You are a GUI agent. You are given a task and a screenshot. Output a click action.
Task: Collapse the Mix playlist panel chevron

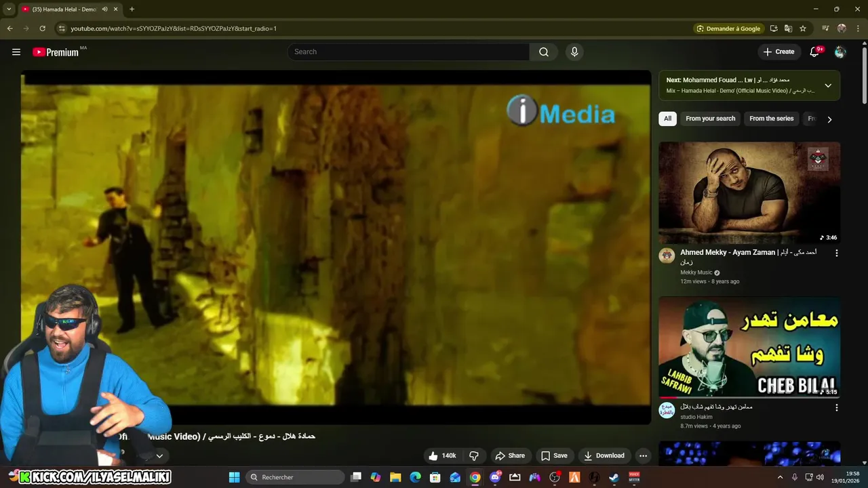(x=828, y=85)
